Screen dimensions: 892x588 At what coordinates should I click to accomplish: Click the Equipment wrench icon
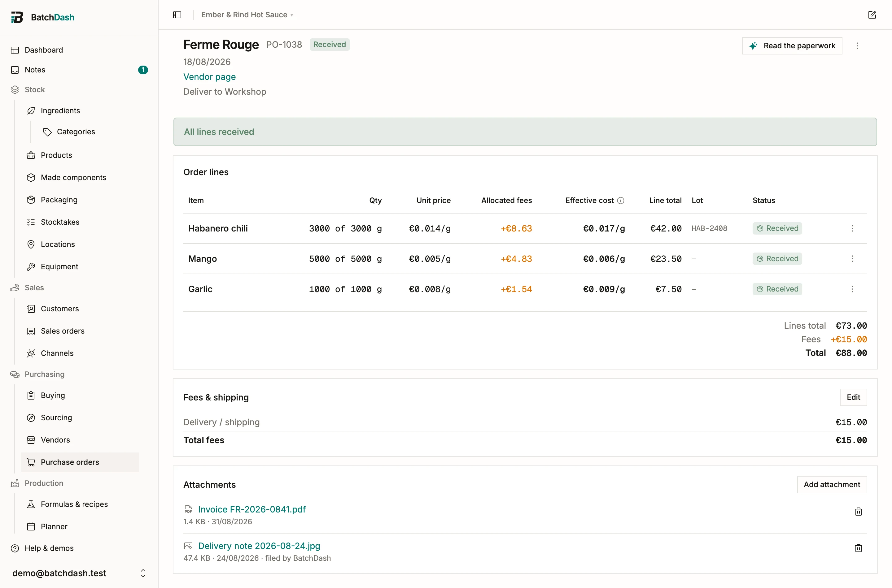pos(31,267)
